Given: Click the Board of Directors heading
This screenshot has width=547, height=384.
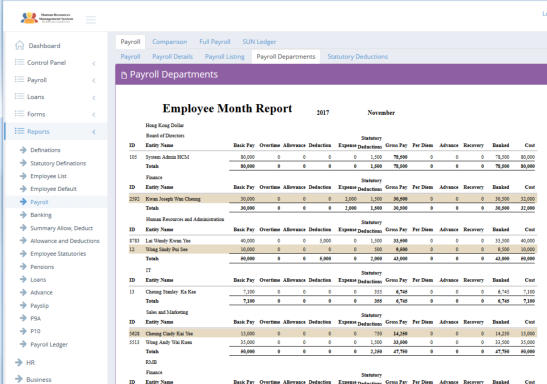Looking at the screenshot, I should click(x=165, y=135).
